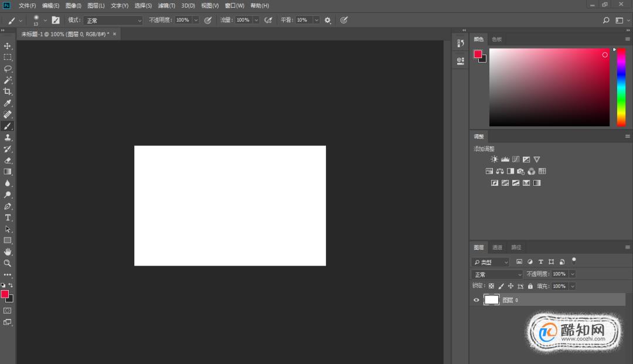Add a Brightness/Contrast adjustment
Image resolution: width=633 pixels, height=364 pixels.
click(494, 159)
